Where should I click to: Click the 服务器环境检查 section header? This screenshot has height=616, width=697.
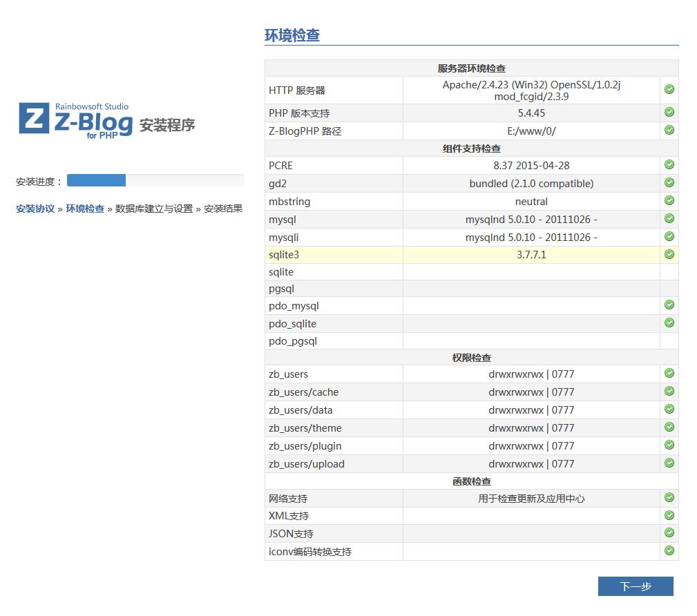(472, 68)
